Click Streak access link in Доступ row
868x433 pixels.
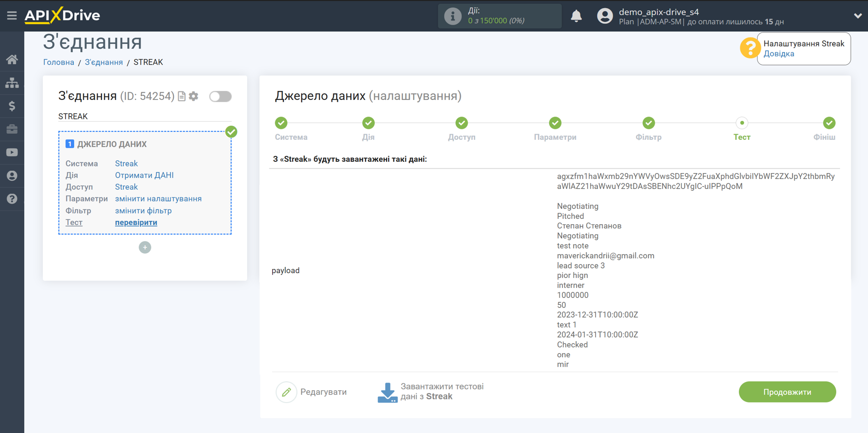126,187
